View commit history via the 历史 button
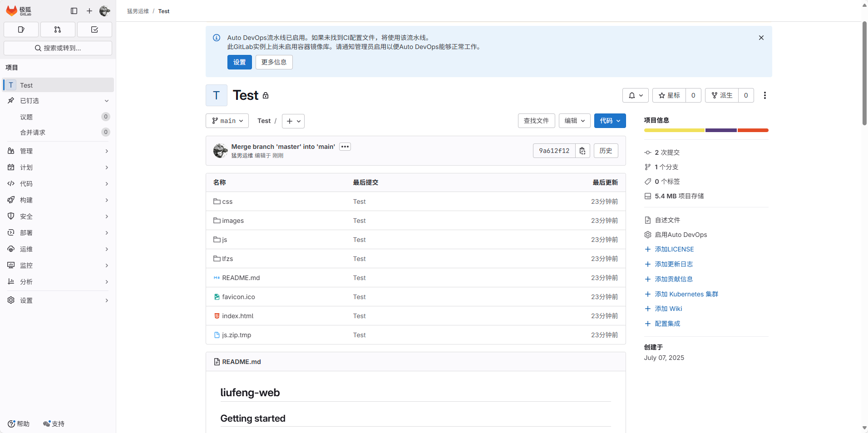The height and width of the screenshot is (433, 868). [607, 150]
